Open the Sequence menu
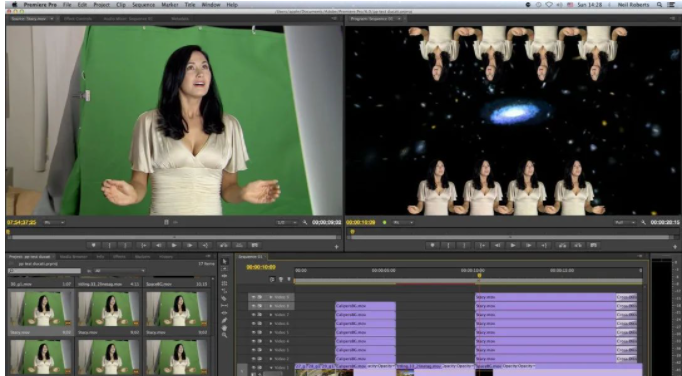The width and height of the screenshot is (682, 376). pyautogui.click(x=143, y=5)
